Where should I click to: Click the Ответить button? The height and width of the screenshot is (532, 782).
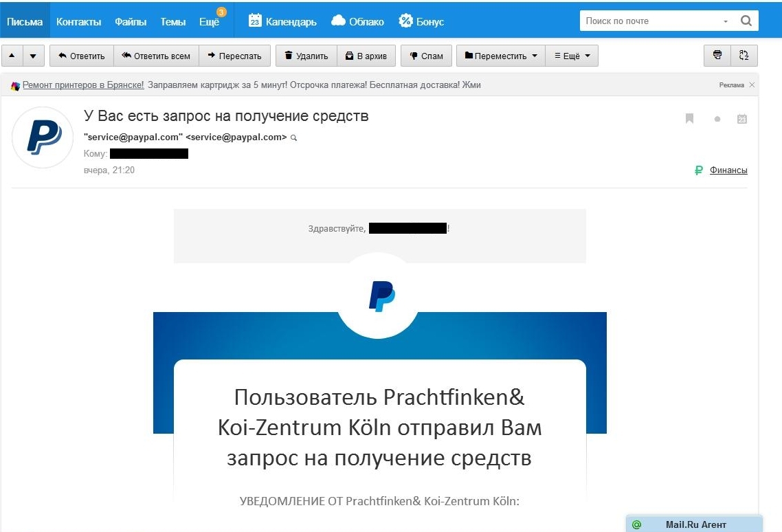click(x=81, y=56)
